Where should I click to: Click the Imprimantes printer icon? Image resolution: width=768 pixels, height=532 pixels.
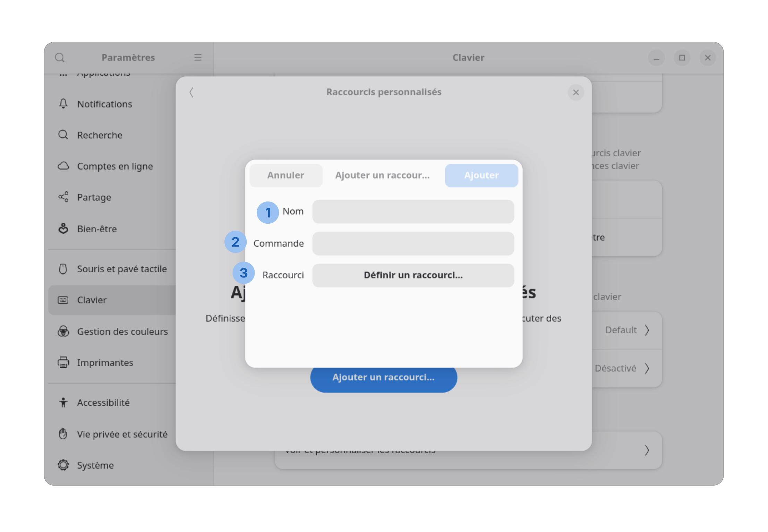(x=63, y=362)
